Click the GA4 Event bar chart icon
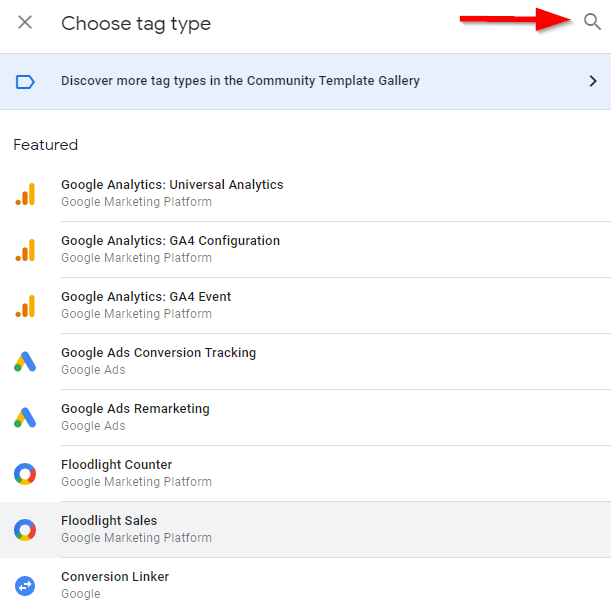The width and height of the screenshot is (611, 607). tap(25, 306)
